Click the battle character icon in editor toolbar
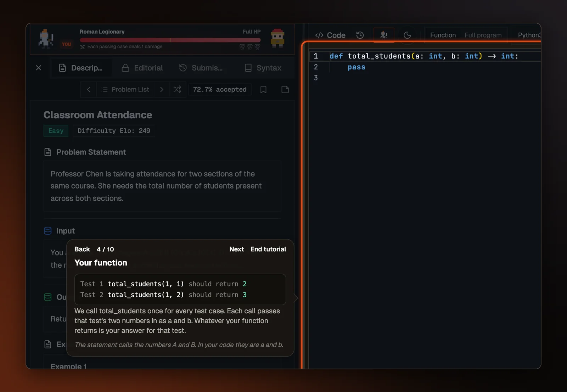Screen dimensions: 567x392 click(384, 35)
